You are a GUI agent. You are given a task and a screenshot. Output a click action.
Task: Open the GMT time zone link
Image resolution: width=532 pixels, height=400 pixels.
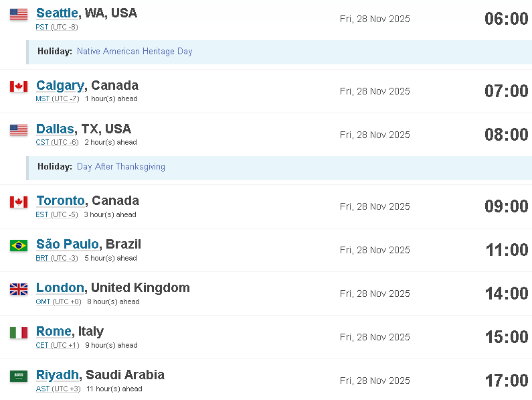43,302
